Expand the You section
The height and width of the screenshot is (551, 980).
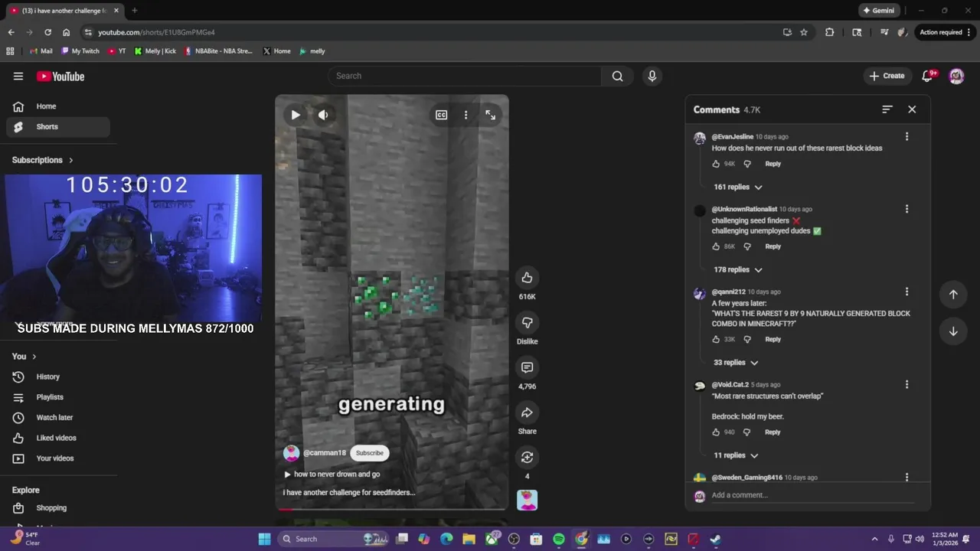pos(24,357)
